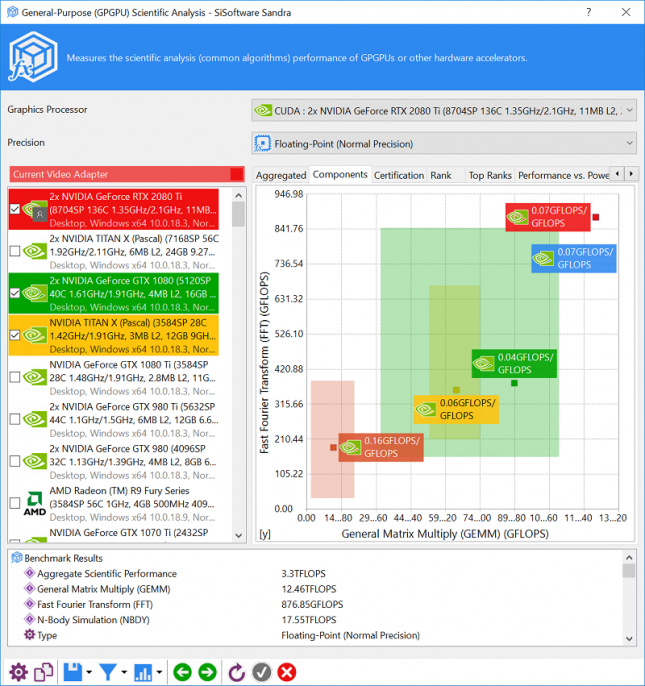Click the copy results icon
Viewport: 645px width, 686px height.
43,672
